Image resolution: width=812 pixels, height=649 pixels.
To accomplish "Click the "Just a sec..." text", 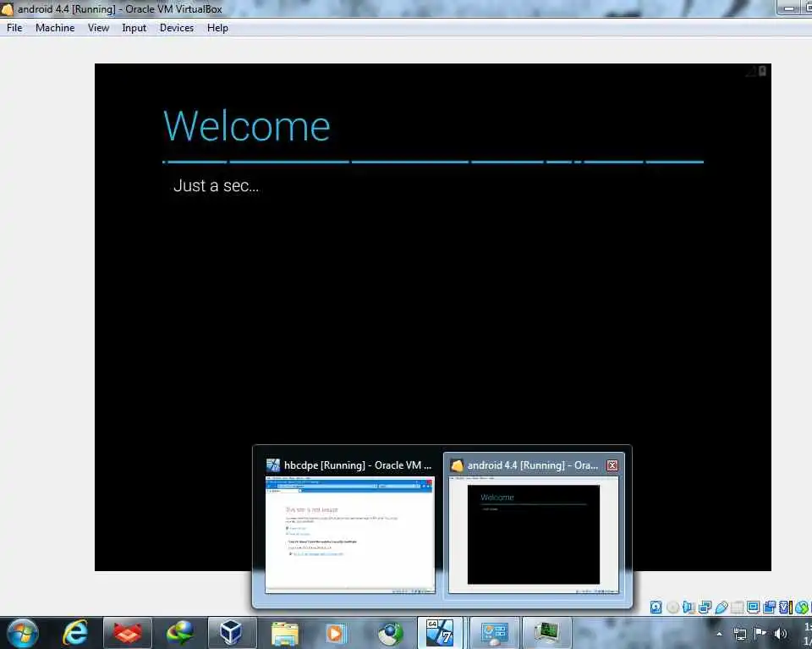I will (x=216, y=185).
